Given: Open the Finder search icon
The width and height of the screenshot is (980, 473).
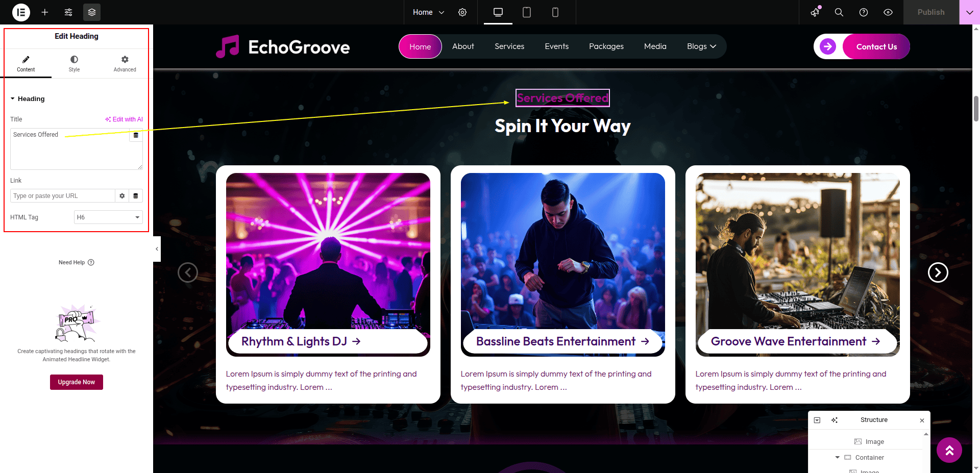Looking at the screenshot, I should [x=839, y=12].
